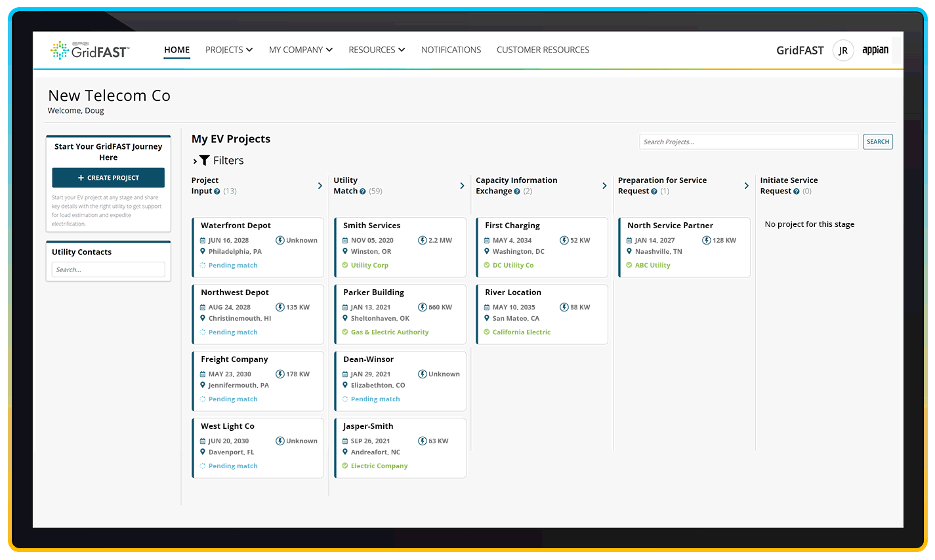The image size is (935, 560).
Task: Click the pending spinner icon on Northwest Depot
Action: [203, 332]
